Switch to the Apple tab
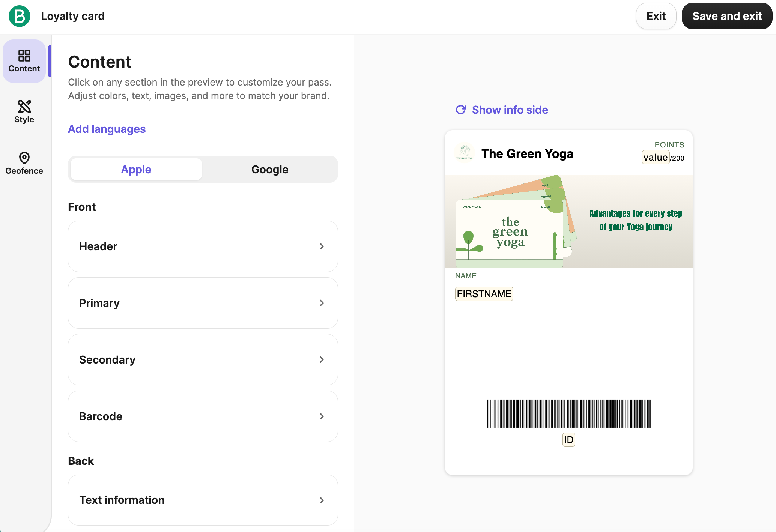 136,169
